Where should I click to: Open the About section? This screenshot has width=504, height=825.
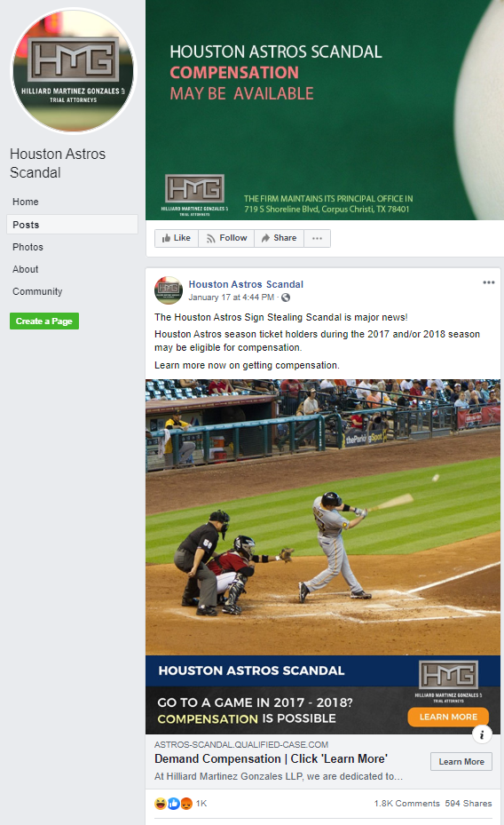tap(25, 269)
